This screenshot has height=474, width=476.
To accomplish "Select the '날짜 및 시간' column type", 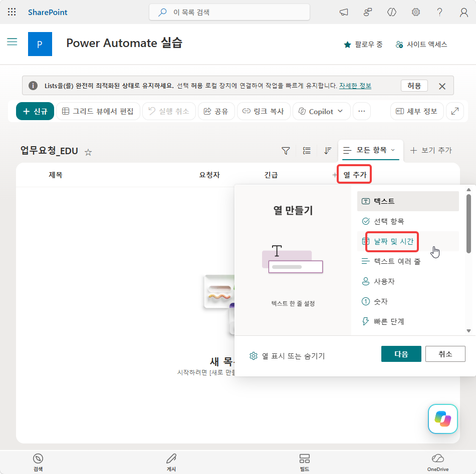I will [x=408, y=241].
